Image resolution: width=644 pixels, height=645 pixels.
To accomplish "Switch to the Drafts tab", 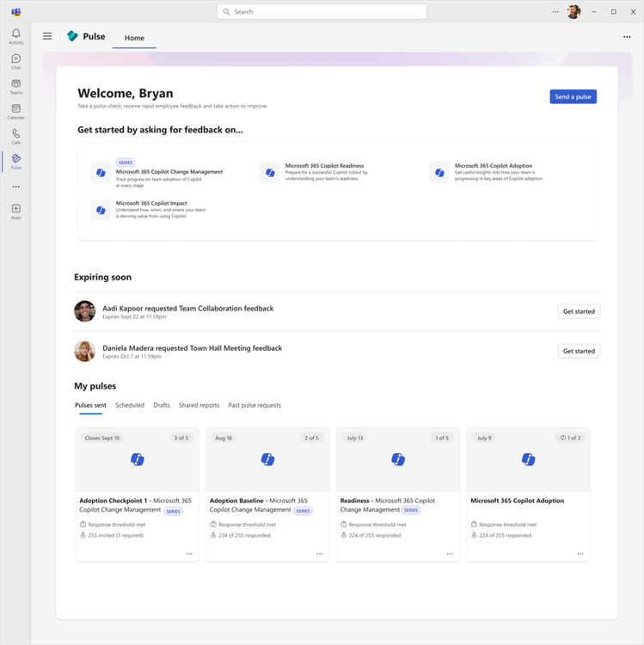I will pos(162,405).
